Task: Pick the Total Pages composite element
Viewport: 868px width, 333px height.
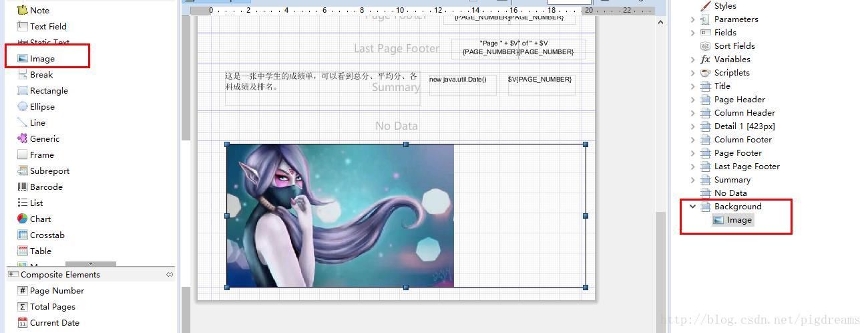Action: coord(47,306)
